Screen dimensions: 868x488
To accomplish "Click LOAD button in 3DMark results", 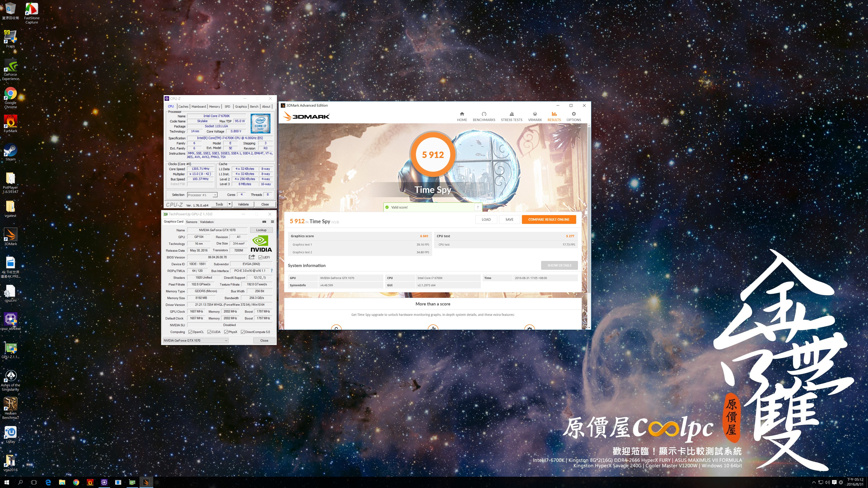I will (486, 219).
